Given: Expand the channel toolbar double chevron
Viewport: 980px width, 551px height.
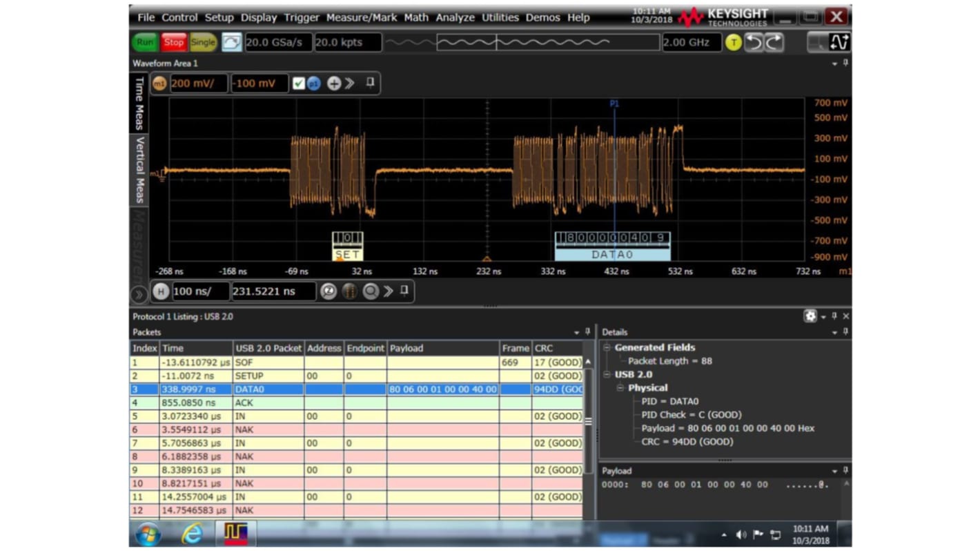Looking at the screenshot, I should click(350, 84).
